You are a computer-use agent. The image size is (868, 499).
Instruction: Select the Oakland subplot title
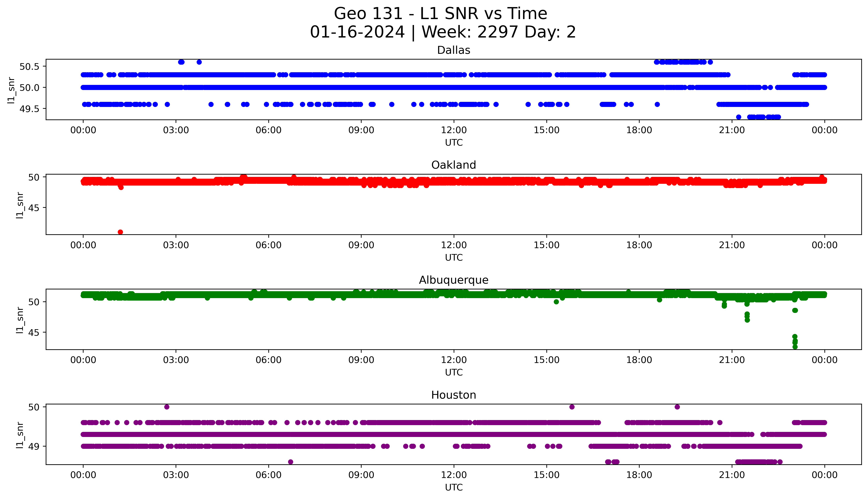click(454, 165)
